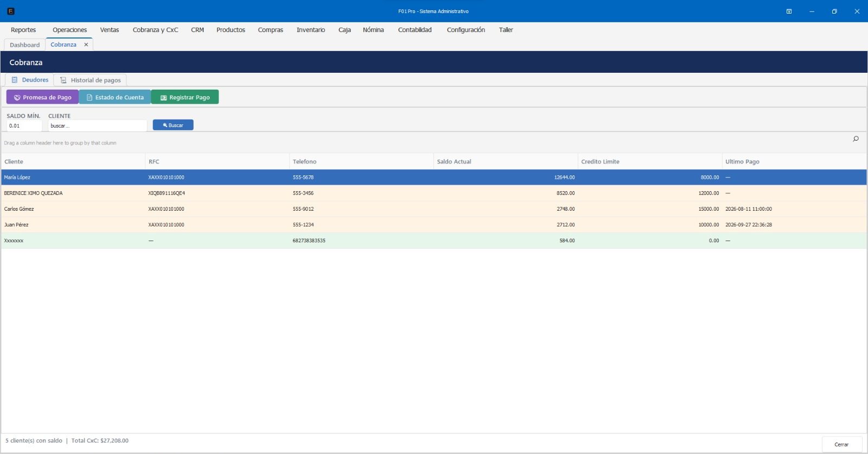Focus the Saldo Mín. input field
The image size is (868, 454).
24,125
